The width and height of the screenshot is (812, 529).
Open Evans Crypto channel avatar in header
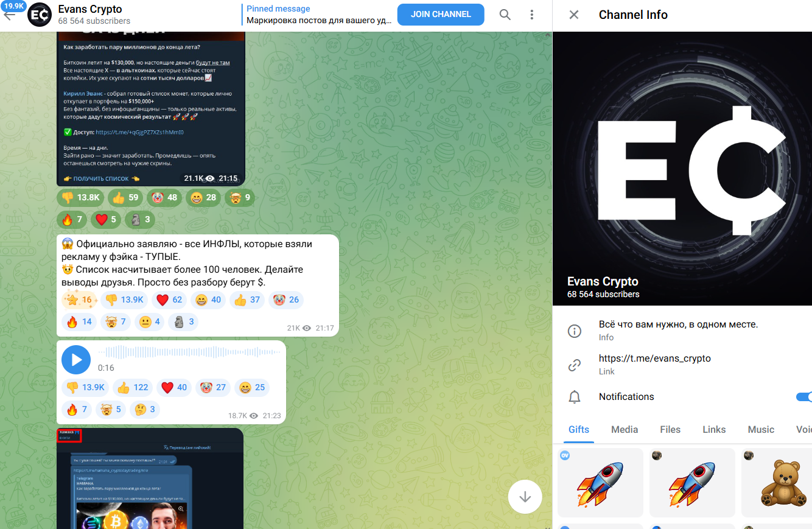(x=40, y=15)
